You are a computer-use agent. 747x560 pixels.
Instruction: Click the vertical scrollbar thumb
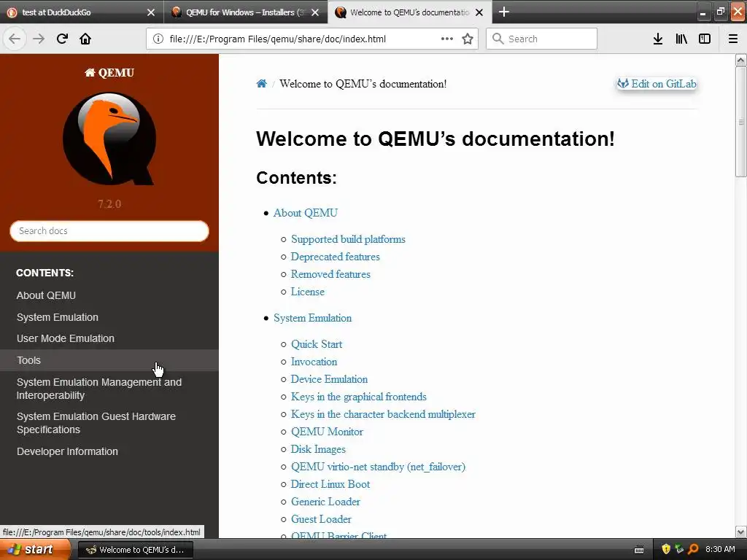click(741, 122)
